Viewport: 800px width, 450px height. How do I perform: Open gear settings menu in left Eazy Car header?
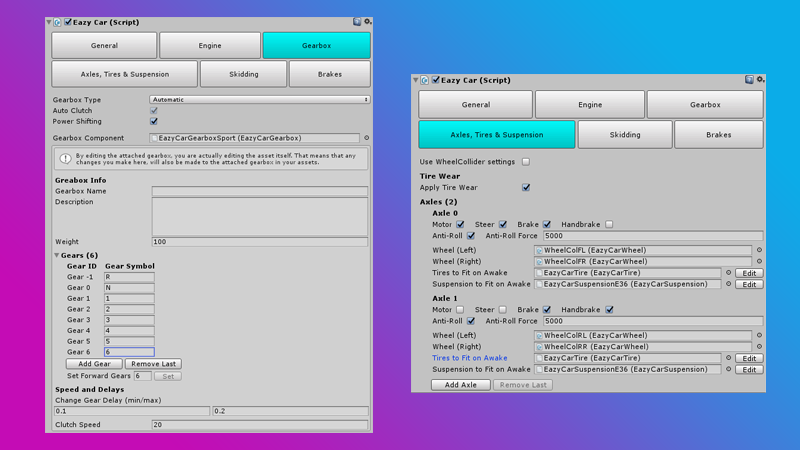click(x=367, y=22)
